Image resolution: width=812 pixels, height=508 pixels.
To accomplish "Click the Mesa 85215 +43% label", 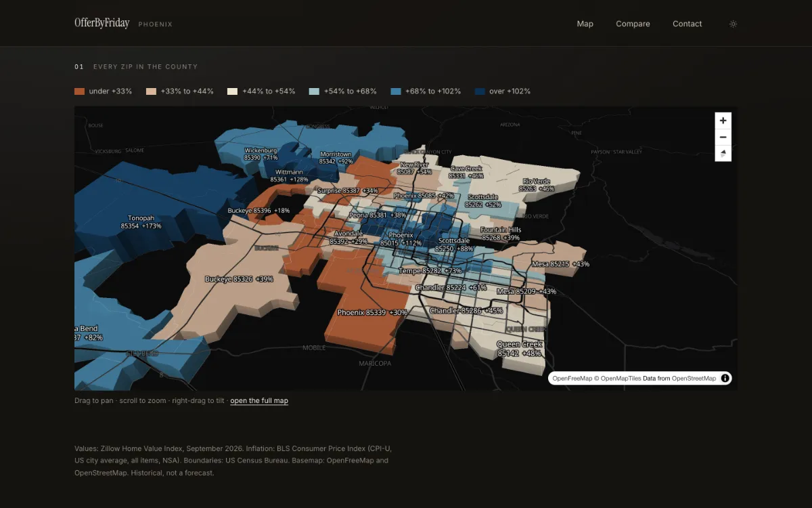I will pyautogui.click(x=560, y=264).
